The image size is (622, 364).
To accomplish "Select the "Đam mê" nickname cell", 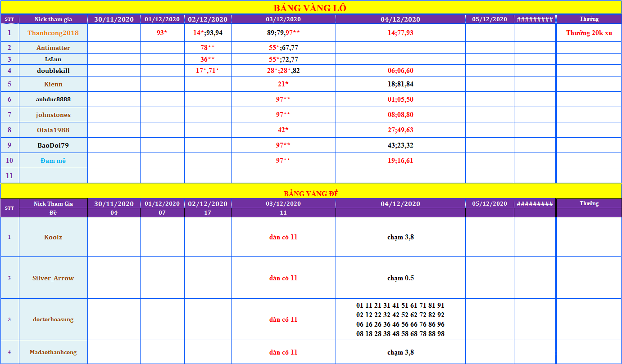I will [x=53, y=161].
